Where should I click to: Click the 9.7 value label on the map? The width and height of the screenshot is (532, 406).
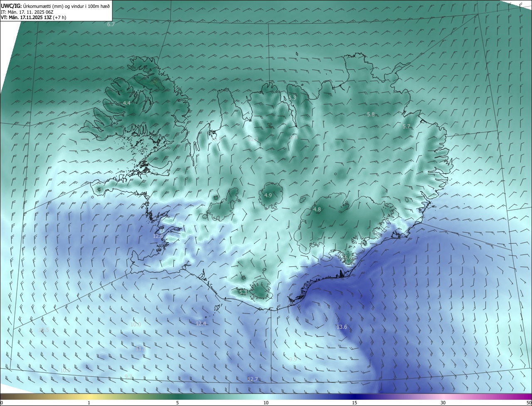(x=128, y=377)
